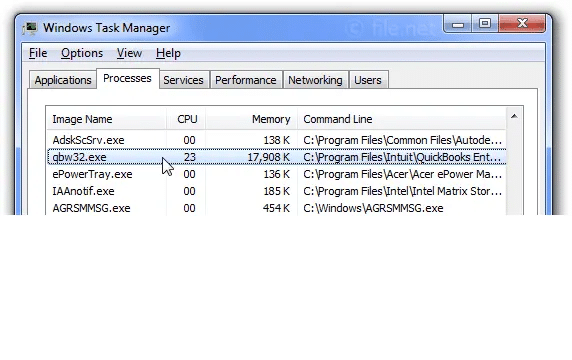
Task: Click the Intuit QuickBooks command line path
Action: point(402,157)
